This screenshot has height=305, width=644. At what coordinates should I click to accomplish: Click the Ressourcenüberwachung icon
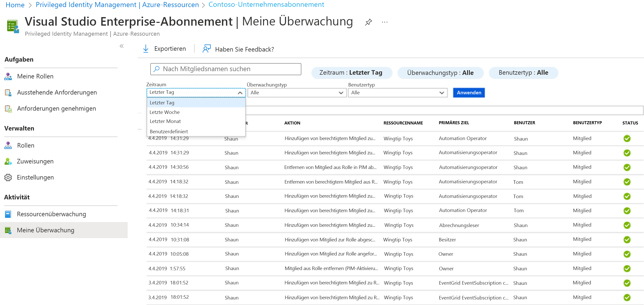[8, 214]
